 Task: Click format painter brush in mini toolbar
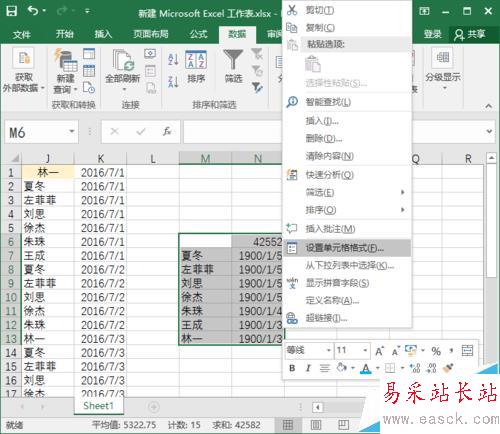coord(449,368)
